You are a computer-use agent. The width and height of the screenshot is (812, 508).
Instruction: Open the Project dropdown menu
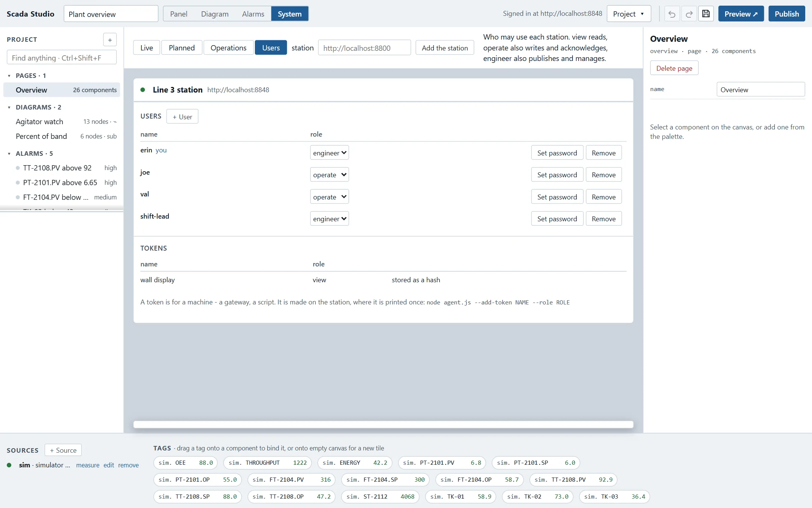tap(629, 14)
